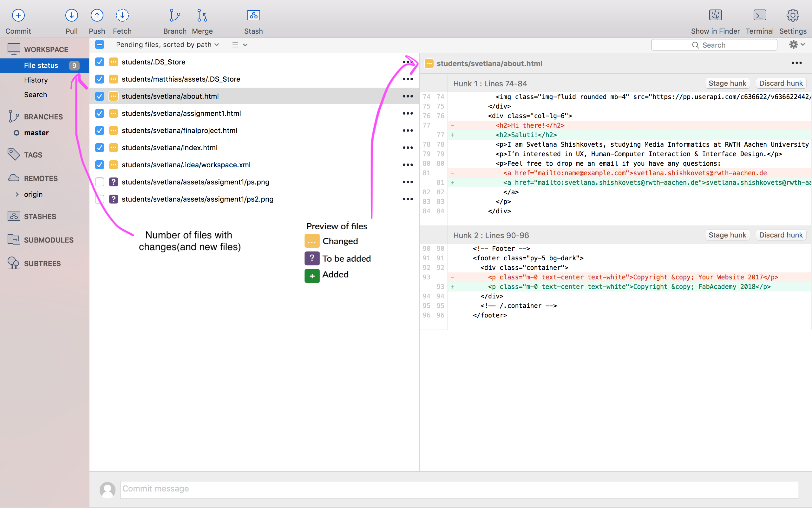812x508 pixels.
Task: Click the Fetch toolbar icon
Action: [x=122, y=15]
